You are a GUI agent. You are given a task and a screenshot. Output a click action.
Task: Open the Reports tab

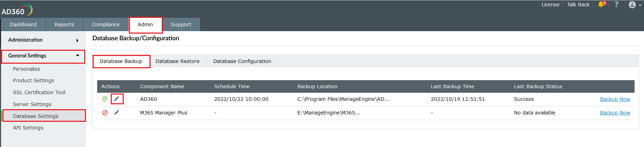[64, 24]
